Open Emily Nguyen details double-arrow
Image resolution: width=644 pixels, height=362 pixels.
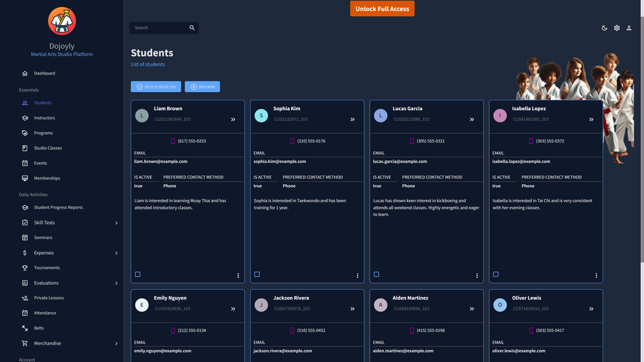pyautogui.click(x=233, y=309)
